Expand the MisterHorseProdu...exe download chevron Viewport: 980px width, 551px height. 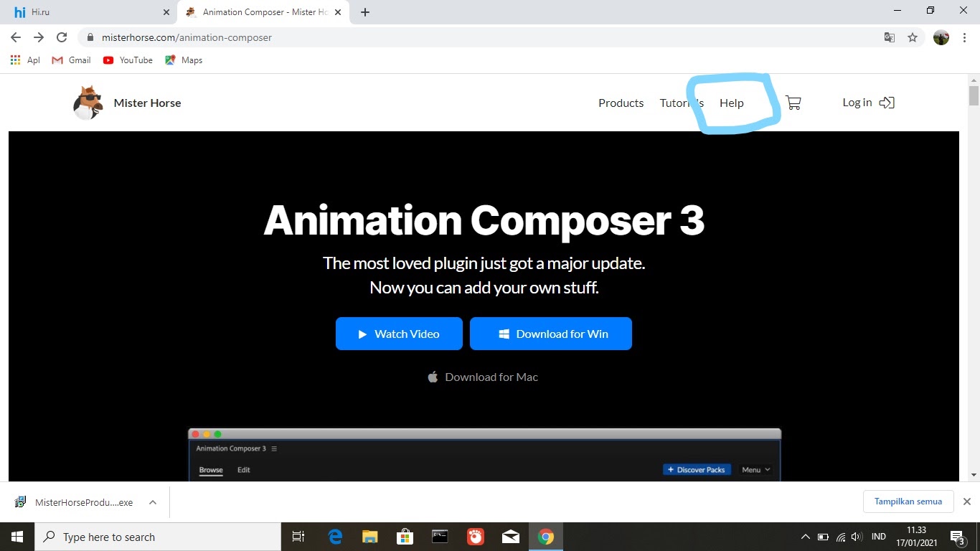(x=152, y=502)
